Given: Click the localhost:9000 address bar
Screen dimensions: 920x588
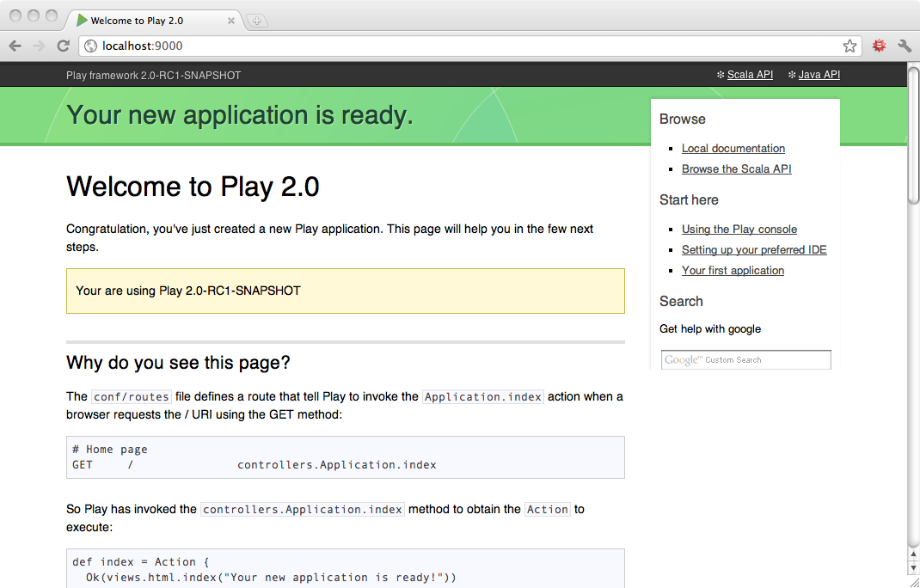Looking at the screenshot, I should pos(464,46).
